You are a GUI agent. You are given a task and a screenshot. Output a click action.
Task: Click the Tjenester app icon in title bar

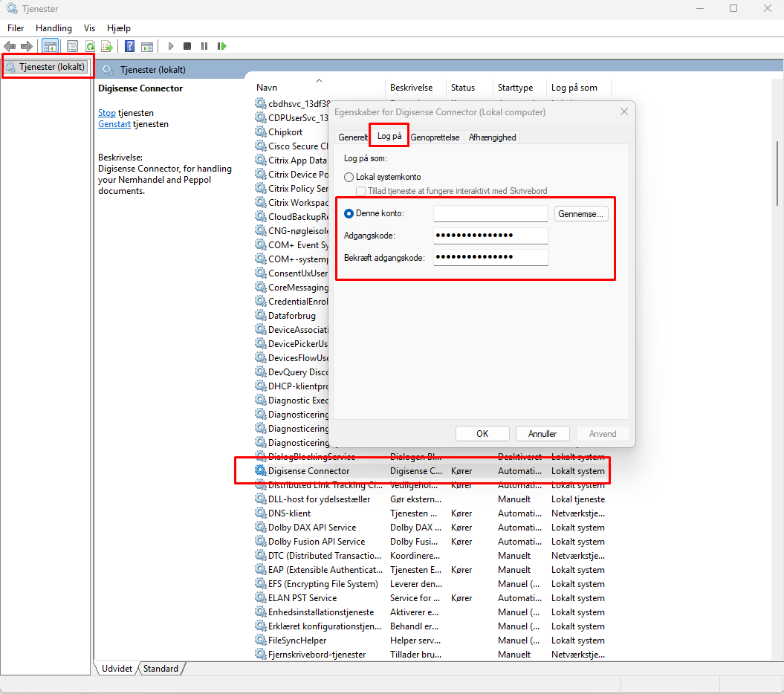[11, 8]
